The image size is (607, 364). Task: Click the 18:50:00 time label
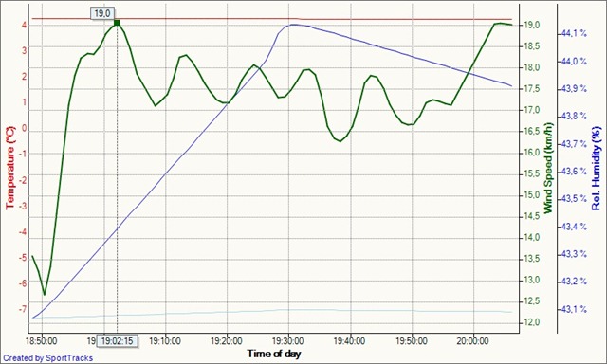pos(43,341)
